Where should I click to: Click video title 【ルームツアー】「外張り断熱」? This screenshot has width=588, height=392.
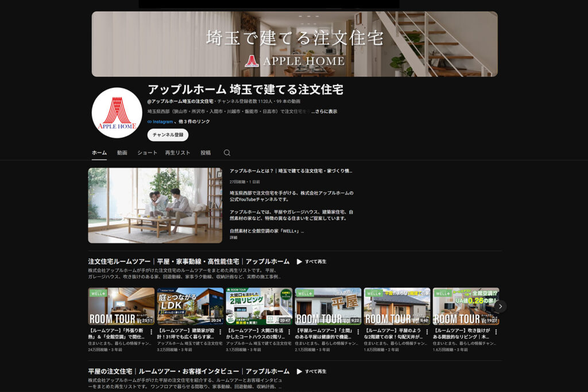click(x=117, y=333)
